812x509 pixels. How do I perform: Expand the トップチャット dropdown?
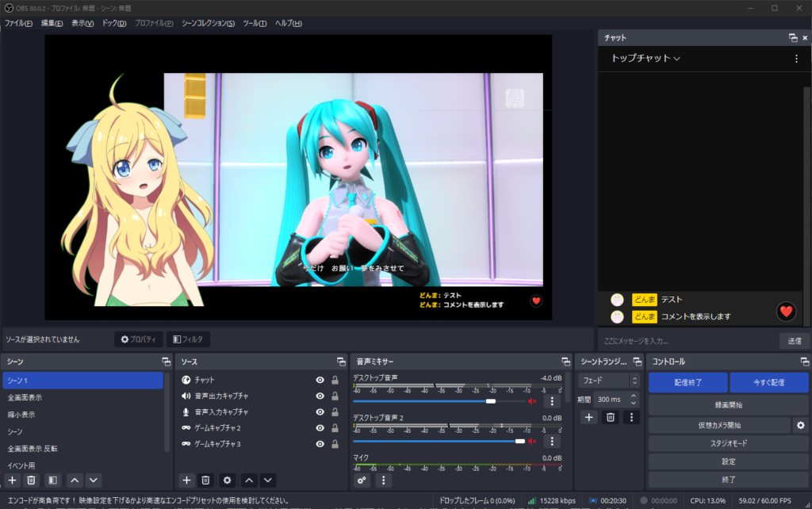click(x=645, y=59)
